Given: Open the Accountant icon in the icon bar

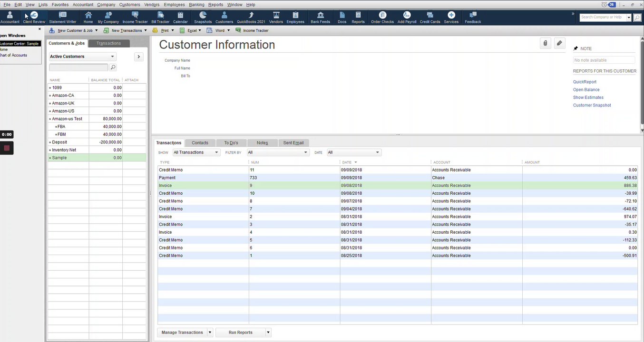Looking at the screenshot, I should [10, 18].
